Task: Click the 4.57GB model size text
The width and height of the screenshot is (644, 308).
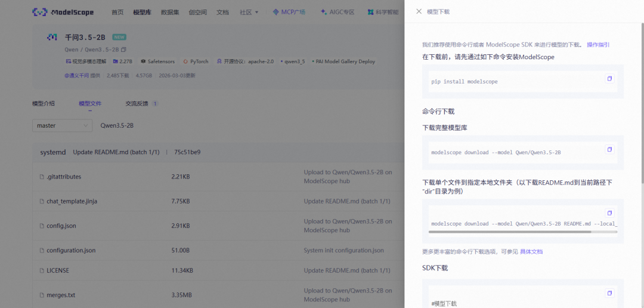Action: coord(144,76)
